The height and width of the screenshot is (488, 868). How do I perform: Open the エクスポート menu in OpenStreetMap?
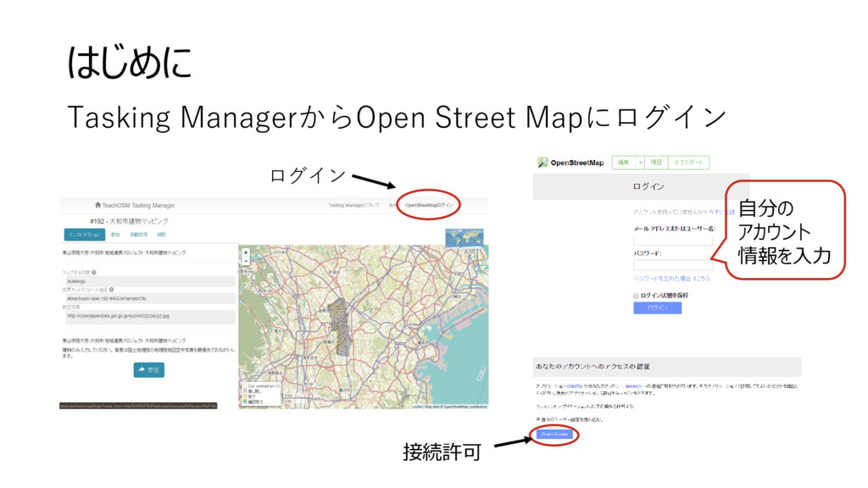pos(688,163)
